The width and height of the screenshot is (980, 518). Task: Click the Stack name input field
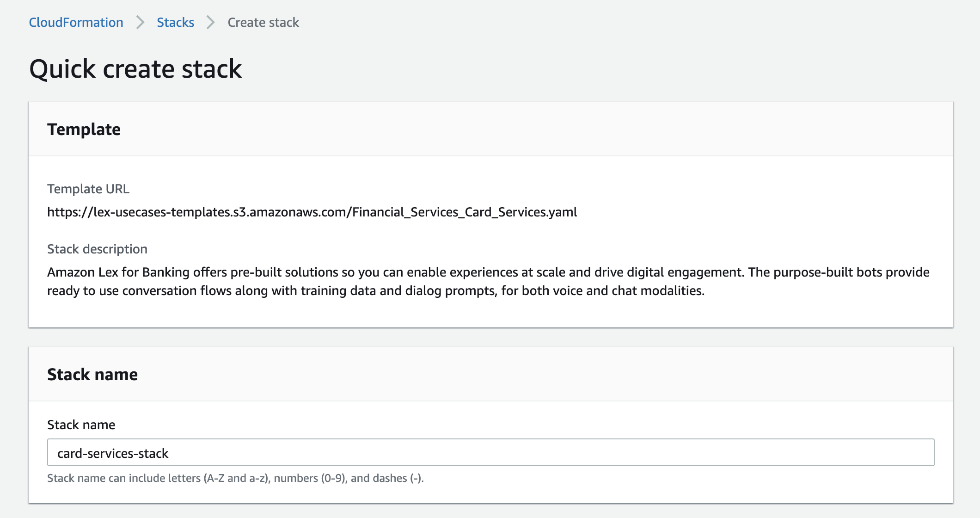click(x=490, y=452)
